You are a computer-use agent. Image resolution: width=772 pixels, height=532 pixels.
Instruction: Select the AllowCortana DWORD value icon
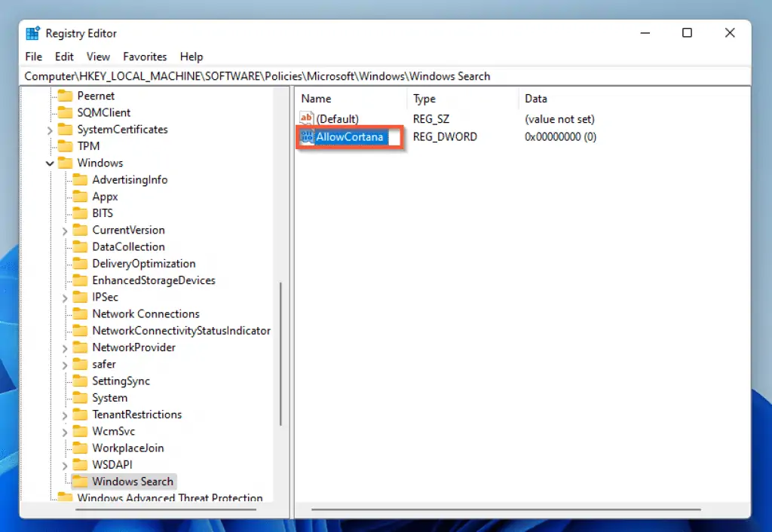click(x=307, y=136)
